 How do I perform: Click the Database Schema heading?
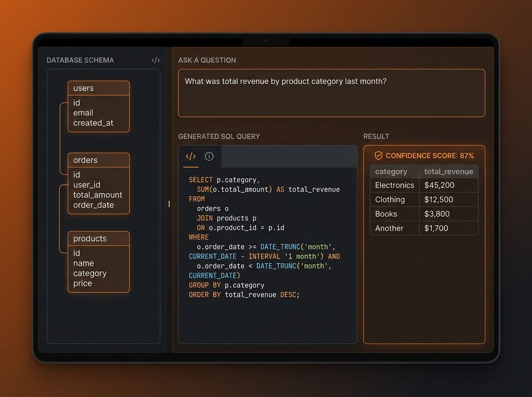click(x=80, y=60)
